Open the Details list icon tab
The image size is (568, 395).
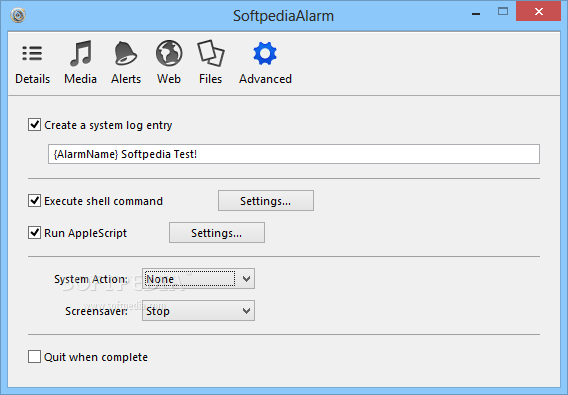(x=32, y=63)
